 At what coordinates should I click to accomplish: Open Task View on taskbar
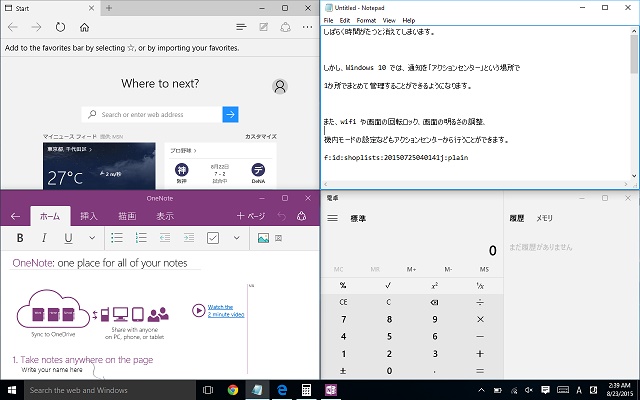point(208,390)
